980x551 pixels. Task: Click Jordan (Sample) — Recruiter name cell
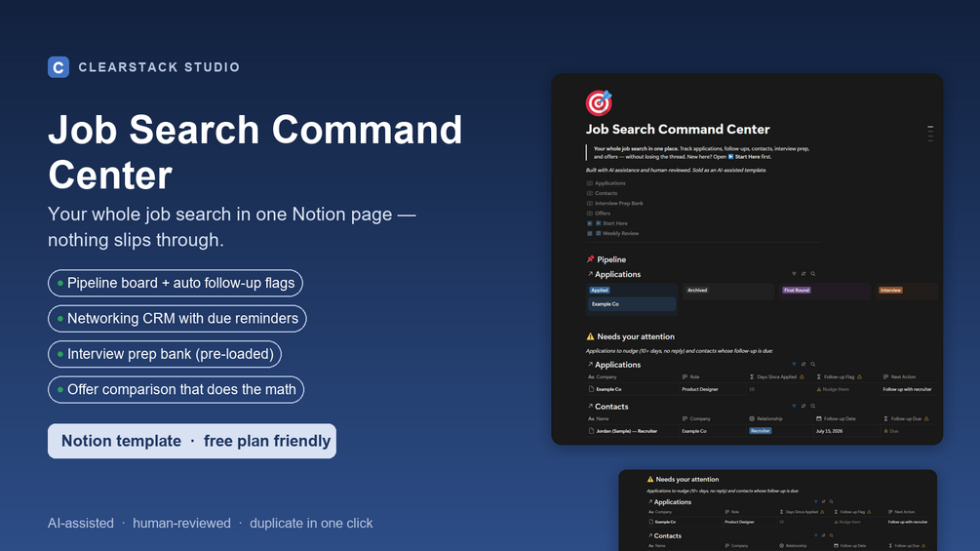coord(627,431)
